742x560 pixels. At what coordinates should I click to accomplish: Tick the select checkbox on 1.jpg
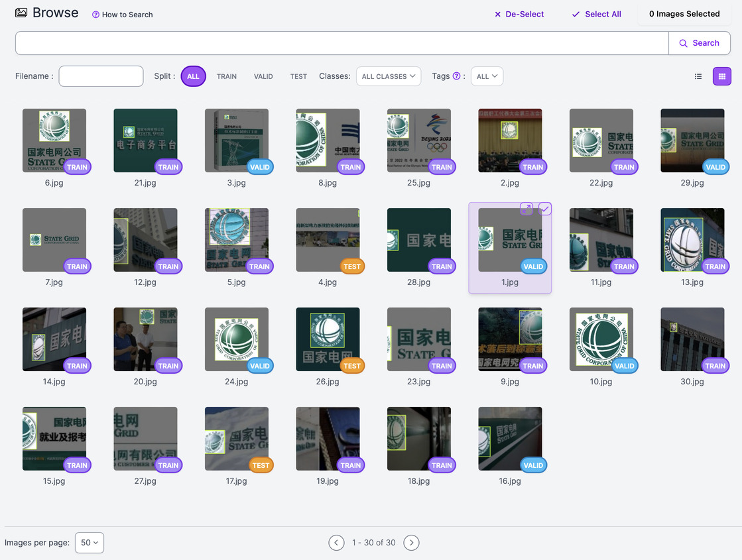click(545, 209)
